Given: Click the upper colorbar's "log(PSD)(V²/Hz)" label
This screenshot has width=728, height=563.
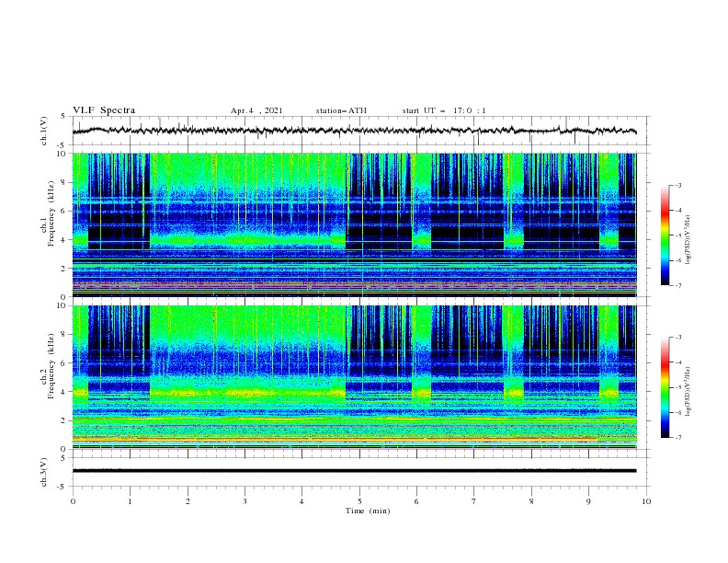Looking at the screenshot, I should [688, 240].
